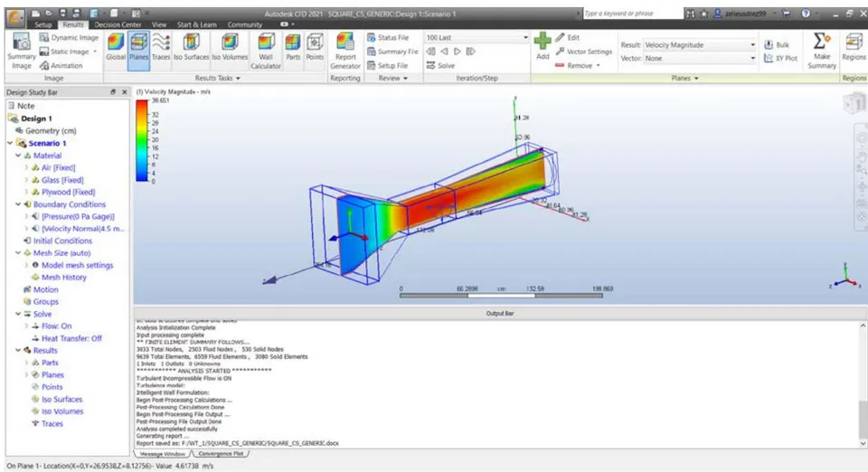
Task: Open the View ribbon tab
Action: [x=159, y=24]
